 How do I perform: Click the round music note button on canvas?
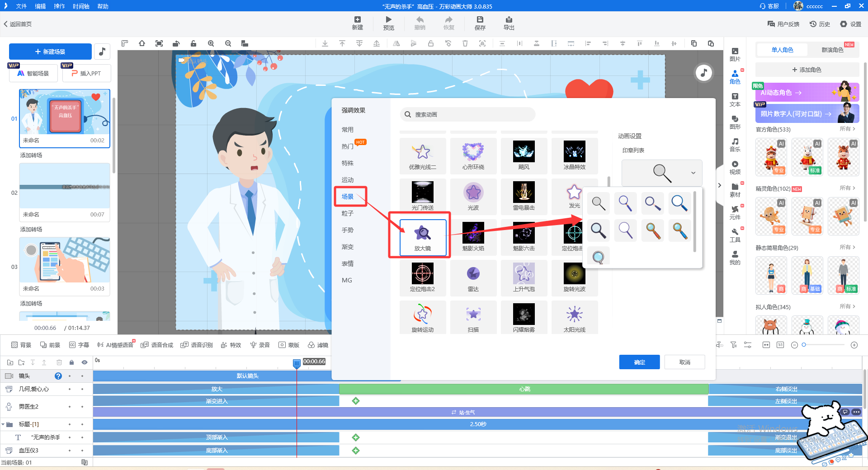[703, 73]
